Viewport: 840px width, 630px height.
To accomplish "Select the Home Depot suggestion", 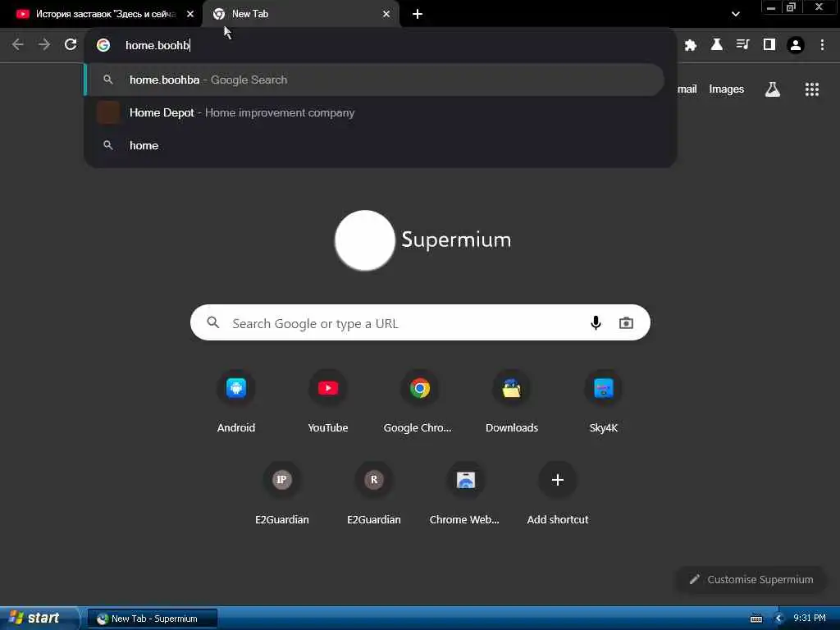I will pos(375,112).
